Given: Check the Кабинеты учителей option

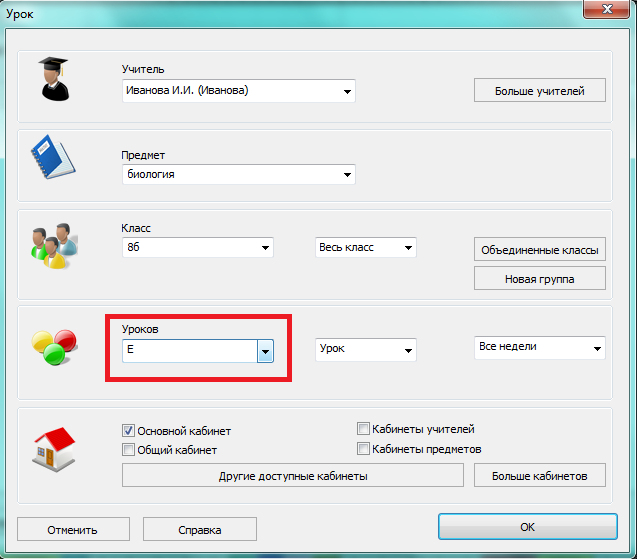Looking at the screenshot, I should pyautogui.click(x=364, y=429).
